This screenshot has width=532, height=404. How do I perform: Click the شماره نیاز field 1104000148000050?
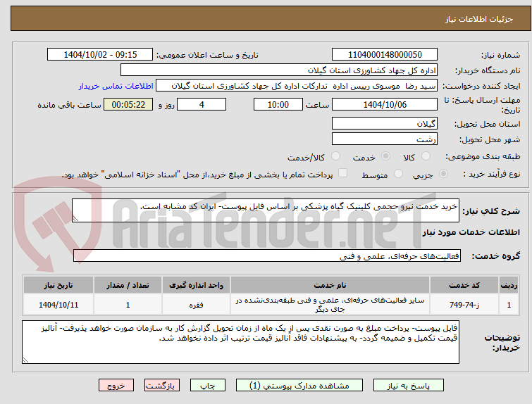[385, 55]
